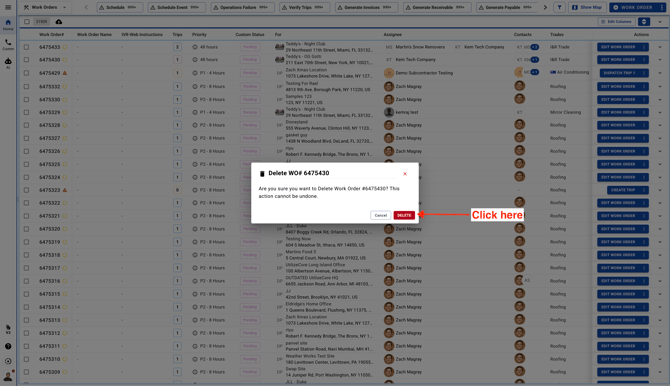Click the clock icon for the 6475433 priority

click(x=195, y=47)
